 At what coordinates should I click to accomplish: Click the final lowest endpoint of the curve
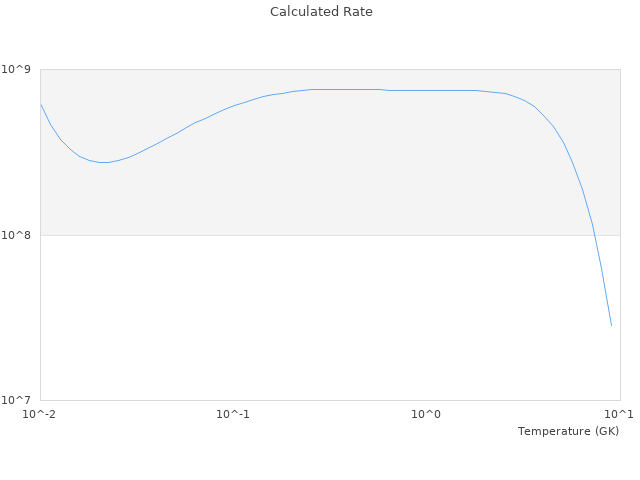coord(611,325)
